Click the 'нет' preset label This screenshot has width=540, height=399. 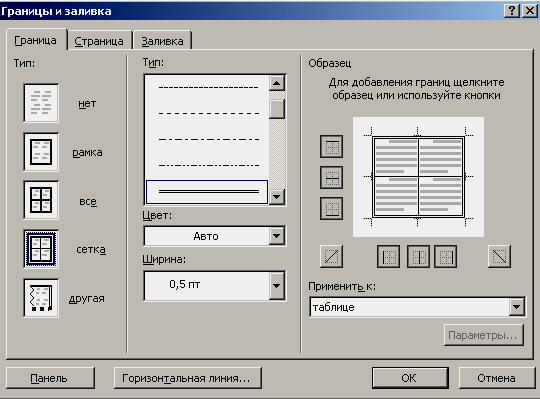tap(87, 103)
